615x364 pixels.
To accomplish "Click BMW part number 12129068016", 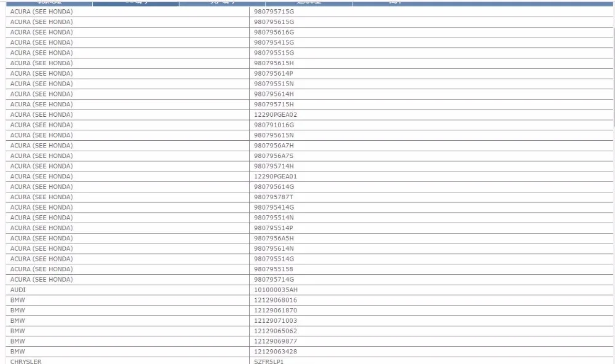I will pos(276,300).
